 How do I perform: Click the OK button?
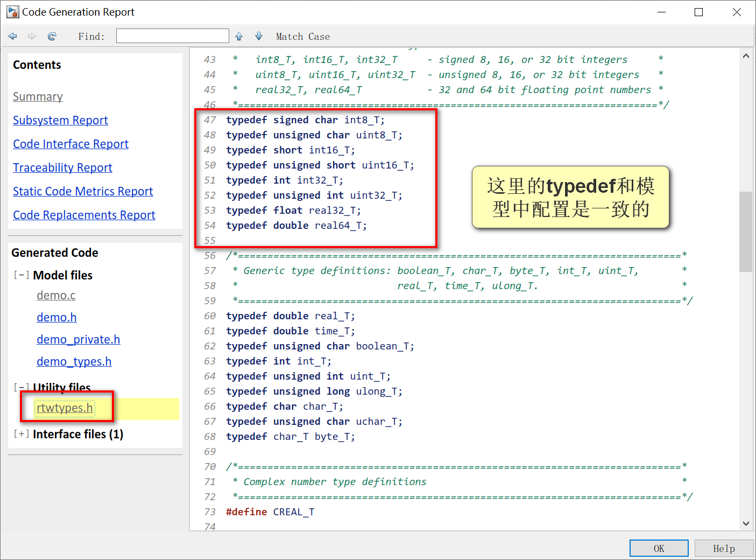tap(659, 548)
